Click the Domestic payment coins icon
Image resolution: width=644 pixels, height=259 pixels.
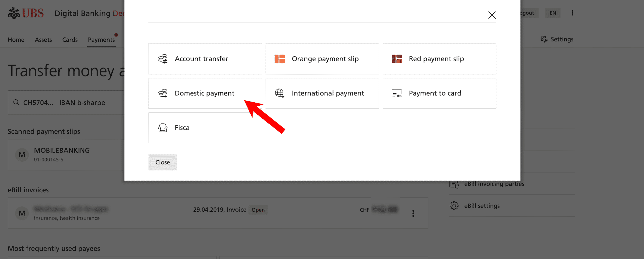(x=163, y=93)
